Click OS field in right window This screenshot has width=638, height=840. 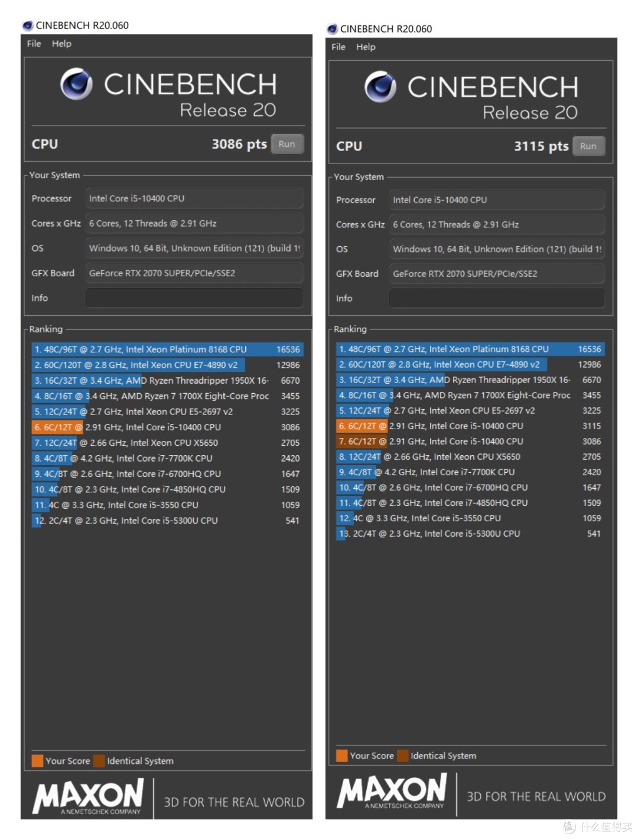point(497,249)
